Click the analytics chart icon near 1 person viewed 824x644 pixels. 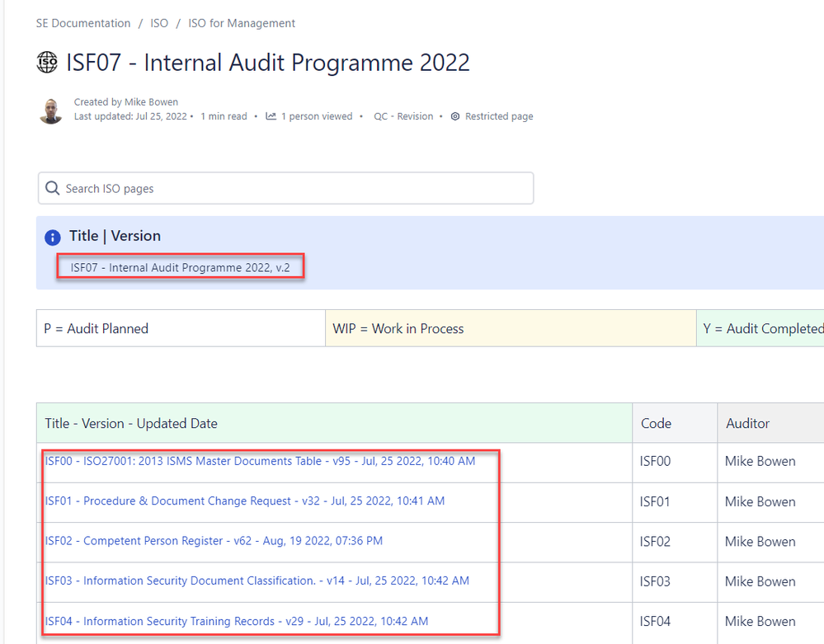point(271,116)
